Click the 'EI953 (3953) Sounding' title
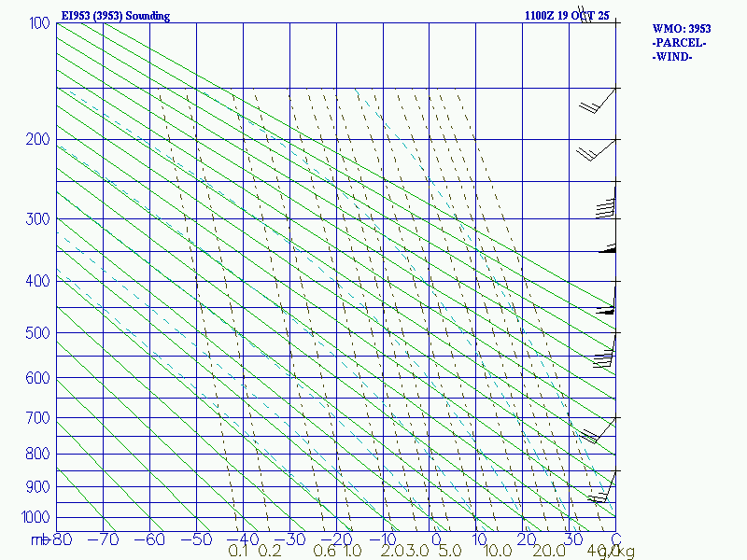Screen dimensions: 747x560 (x=115, y=16)
